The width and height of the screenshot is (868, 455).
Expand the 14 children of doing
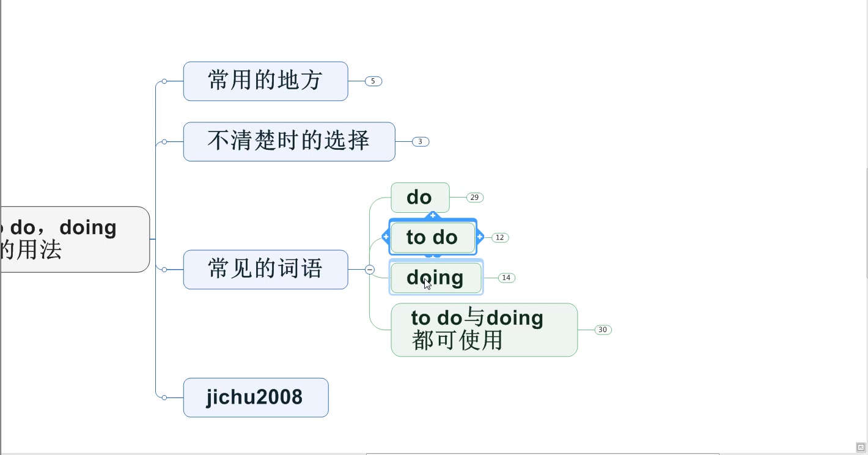506,278
